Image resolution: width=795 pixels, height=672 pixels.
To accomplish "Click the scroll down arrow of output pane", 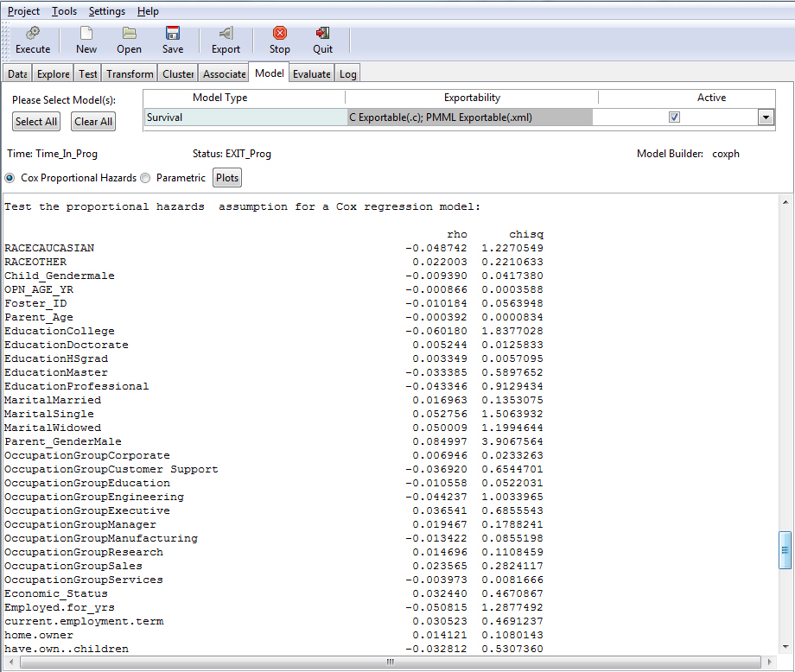I will tap(785, 647).
